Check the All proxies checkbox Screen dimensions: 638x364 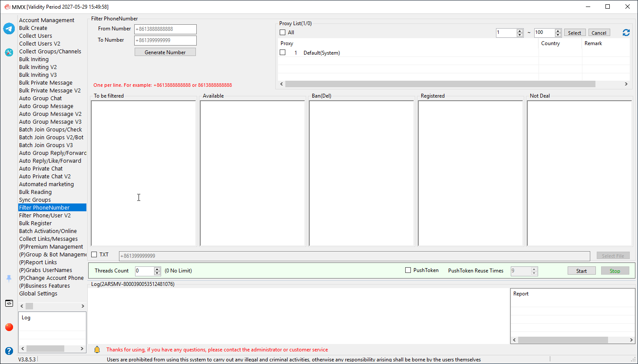(x=283, y=33)
